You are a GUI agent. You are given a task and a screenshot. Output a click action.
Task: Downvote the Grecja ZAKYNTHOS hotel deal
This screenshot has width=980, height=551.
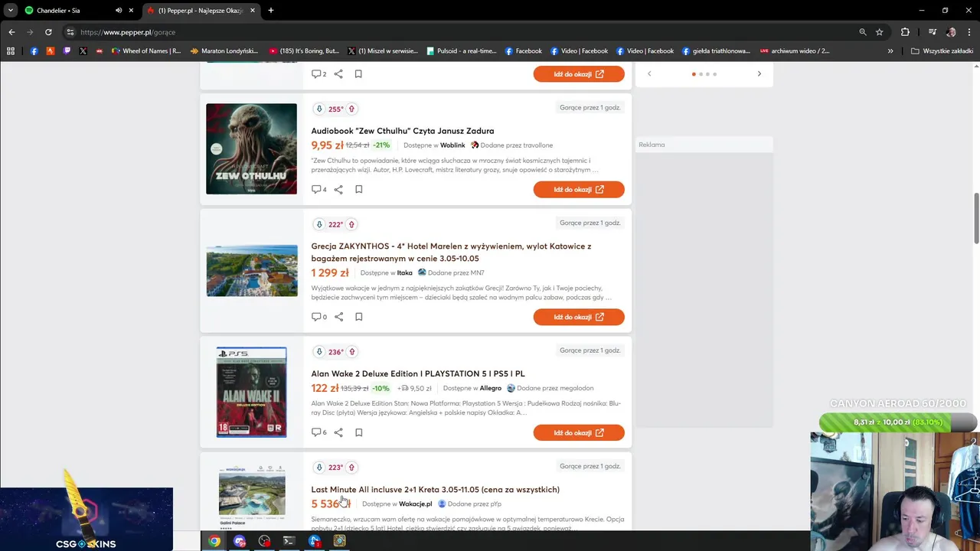[x=319, y=224]
